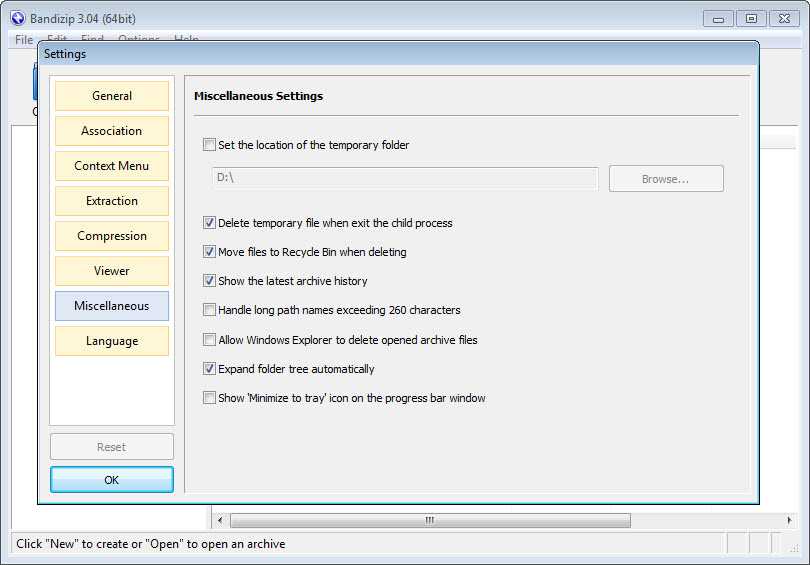Open the General settings tab
The height and width of the screenshot is (565, 810).
click(x=112, y=96)
